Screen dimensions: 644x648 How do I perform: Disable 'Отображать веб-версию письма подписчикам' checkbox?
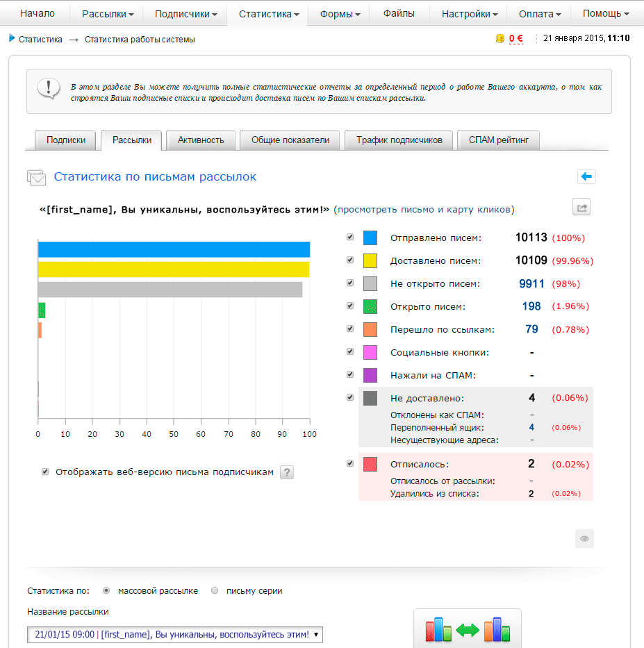click(x=45, y=472)
